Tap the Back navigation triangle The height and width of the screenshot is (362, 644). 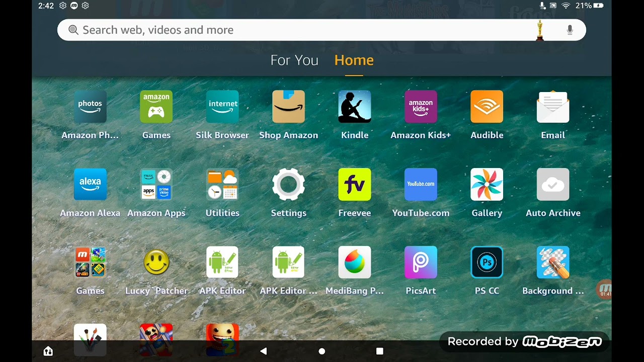point(263,351)
